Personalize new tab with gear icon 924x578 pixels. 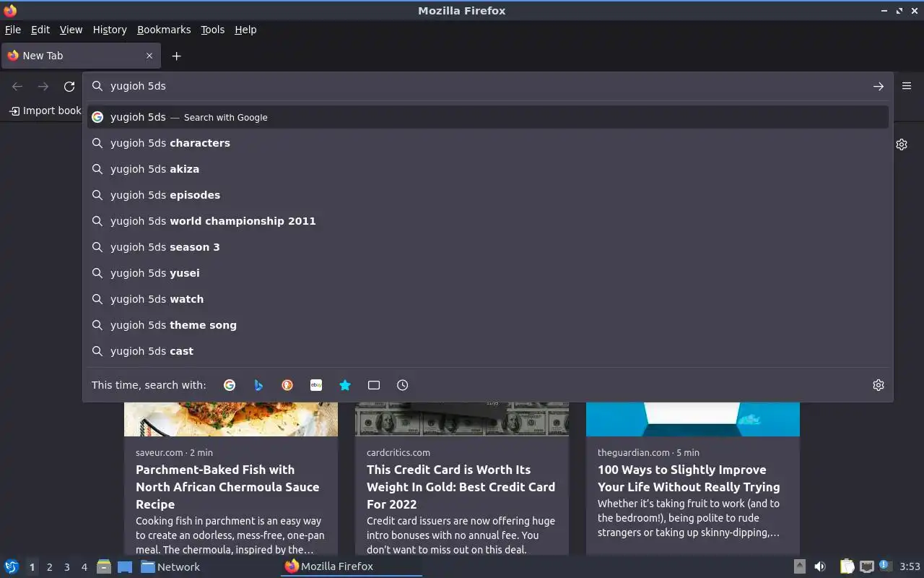point(902,144)
